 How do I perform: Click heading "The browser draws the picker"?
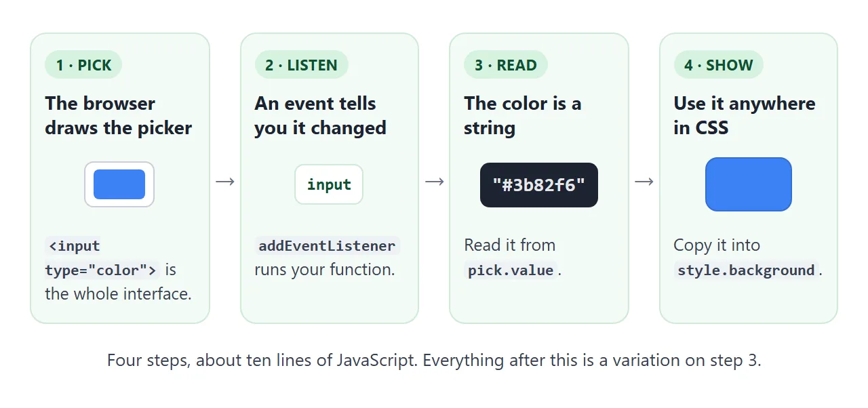(119, 115)
